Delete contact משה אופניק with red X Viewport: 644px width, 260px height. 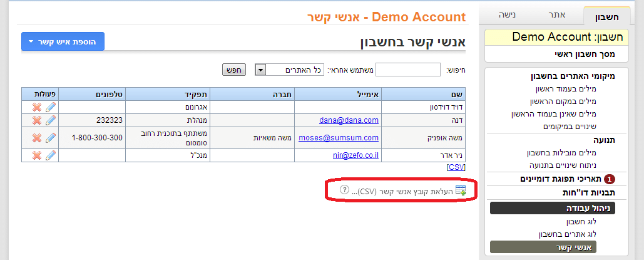(37, 138)
